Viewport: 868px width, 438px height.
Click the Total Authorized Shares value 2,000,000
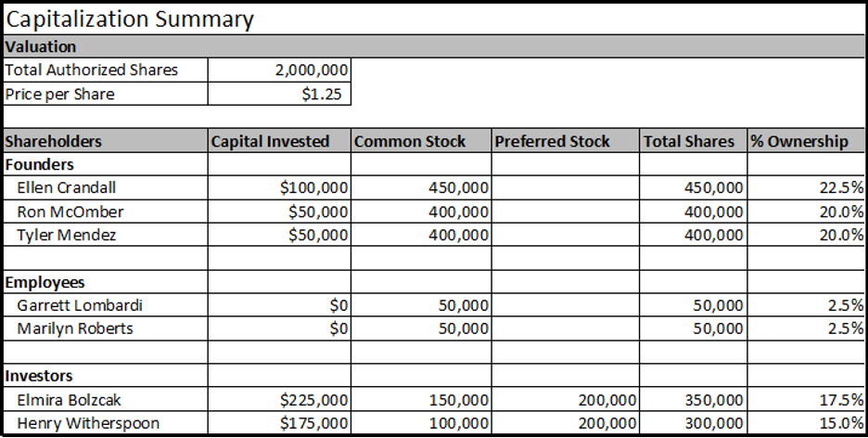tap(280, 71)
